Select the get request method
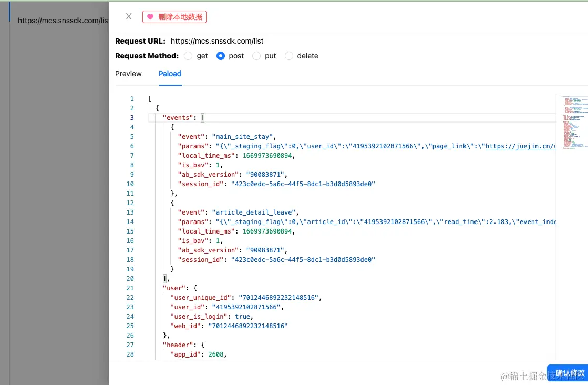588x385 pixels. (188, 56)
